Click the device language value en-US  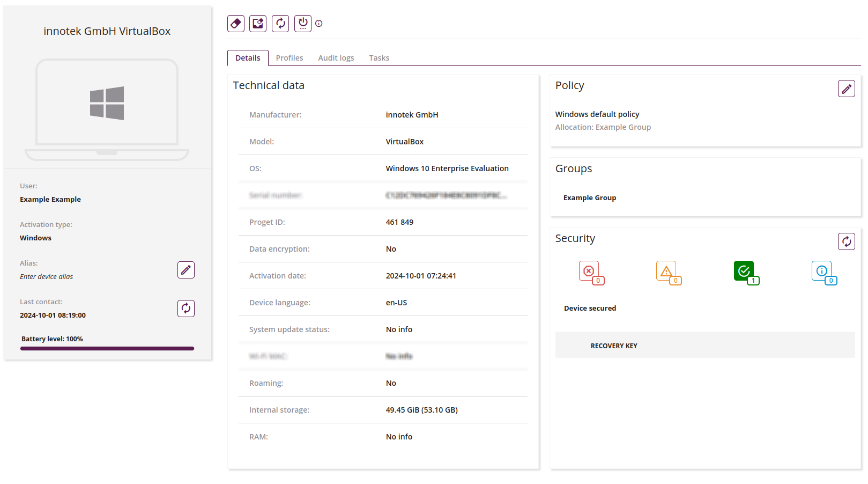396,303
